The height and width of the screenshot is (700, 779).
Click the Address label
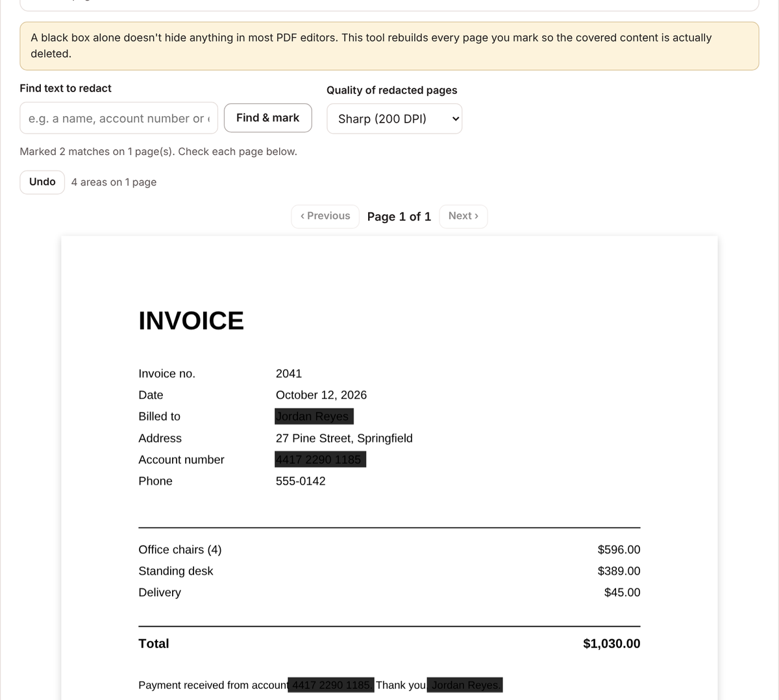point(160,439)
